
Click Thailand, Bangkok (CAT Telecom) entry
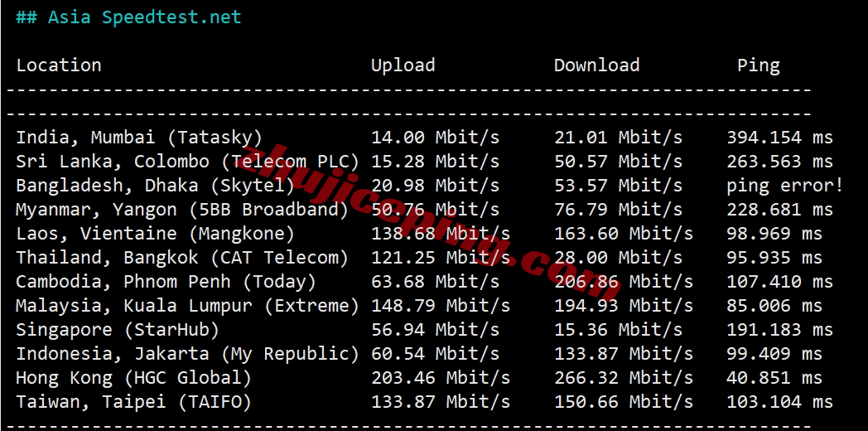tap(182, 258)
